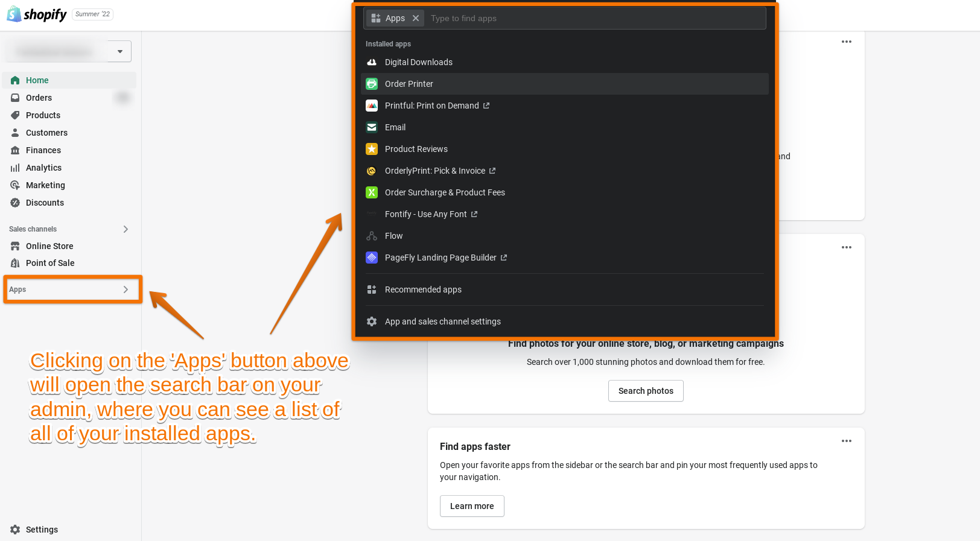Click the Order Surcharge app icon
The width and height of the screenshot is (980, 541).
[372, 192]
